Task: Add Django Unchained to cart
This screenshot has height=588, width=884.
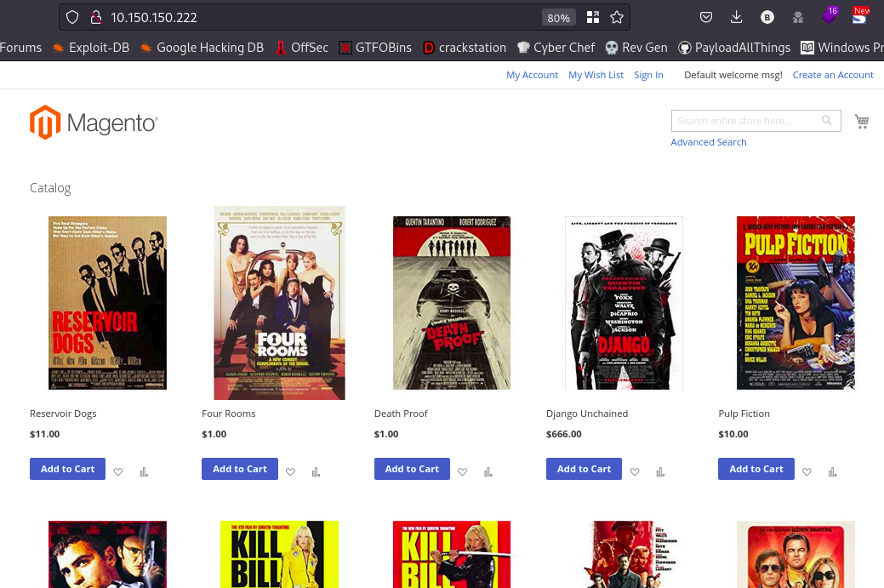Action: pos(584,469)
